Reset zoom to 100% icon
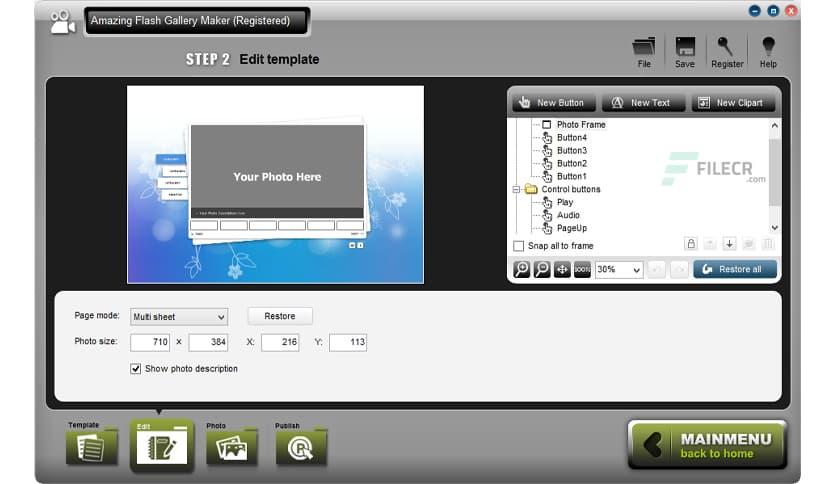This screenshot has height=484, width=836. 582,269
